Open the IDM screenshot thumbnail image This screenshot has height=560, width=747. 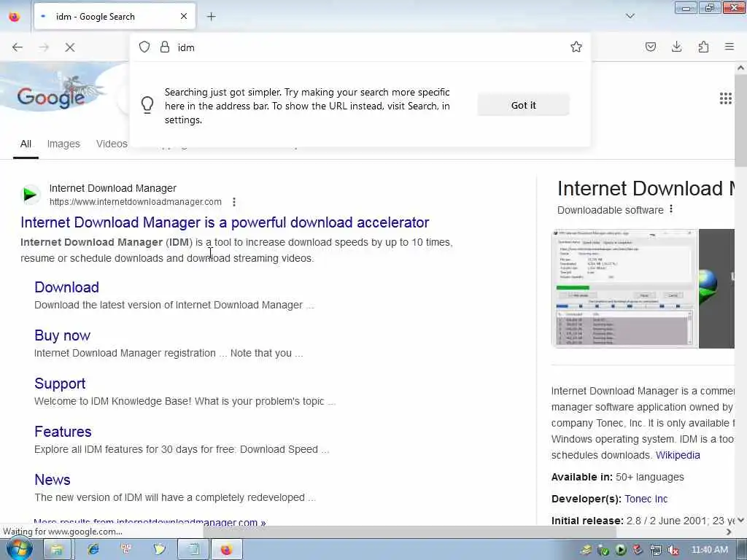coord(624,289)
